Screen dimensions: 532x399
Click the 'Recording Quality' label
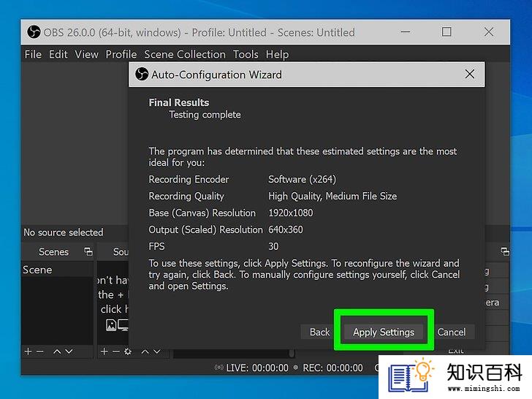click(x=186, y=196)
